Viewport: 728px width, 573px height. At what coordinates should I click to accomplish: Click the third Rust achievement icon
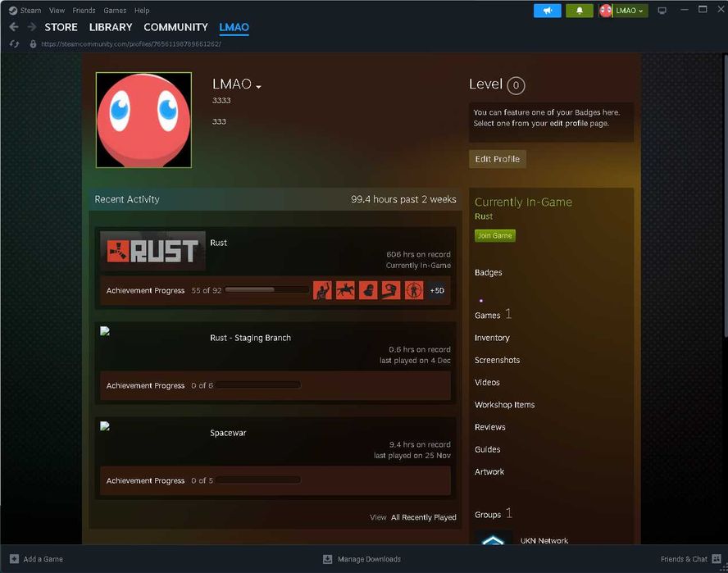coord(368,290)
